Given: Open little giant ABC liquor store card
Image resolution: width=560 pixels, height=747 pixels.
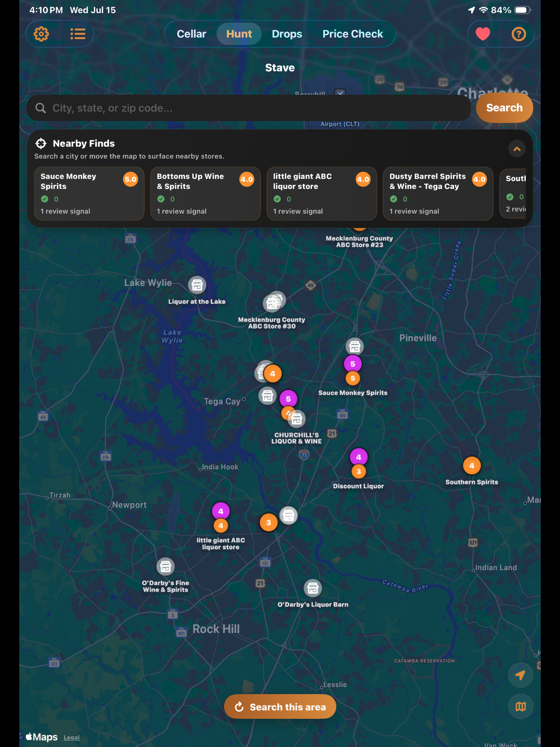Looking at the screenshot, I should pos(322,194).
